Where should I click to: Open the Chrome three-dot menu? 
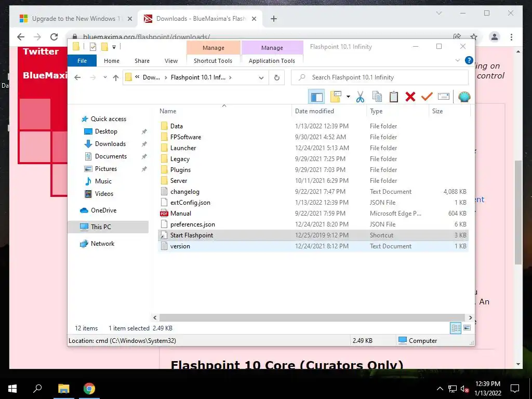click(511, 37)
